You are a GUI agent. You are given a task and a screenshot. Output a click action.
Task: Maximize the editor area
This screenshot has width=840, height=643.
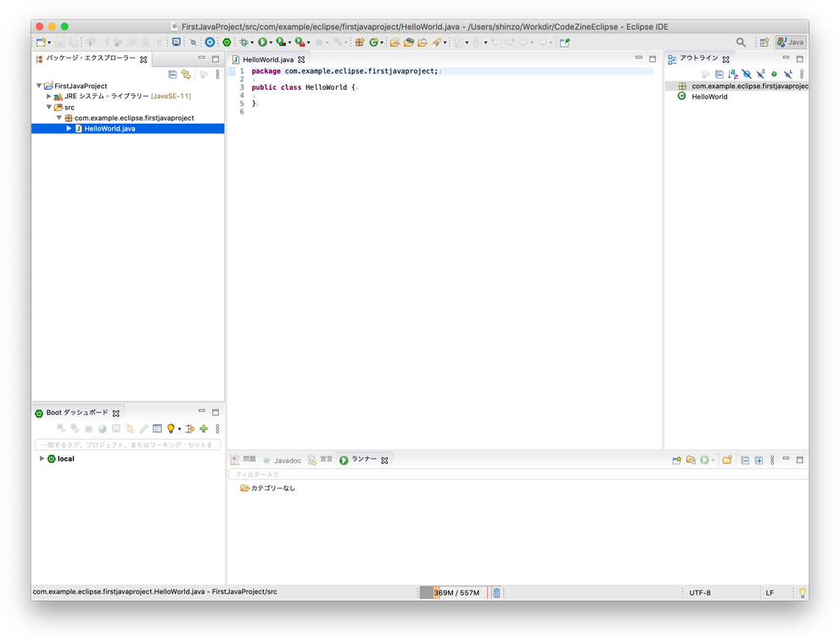coord(652,59)
